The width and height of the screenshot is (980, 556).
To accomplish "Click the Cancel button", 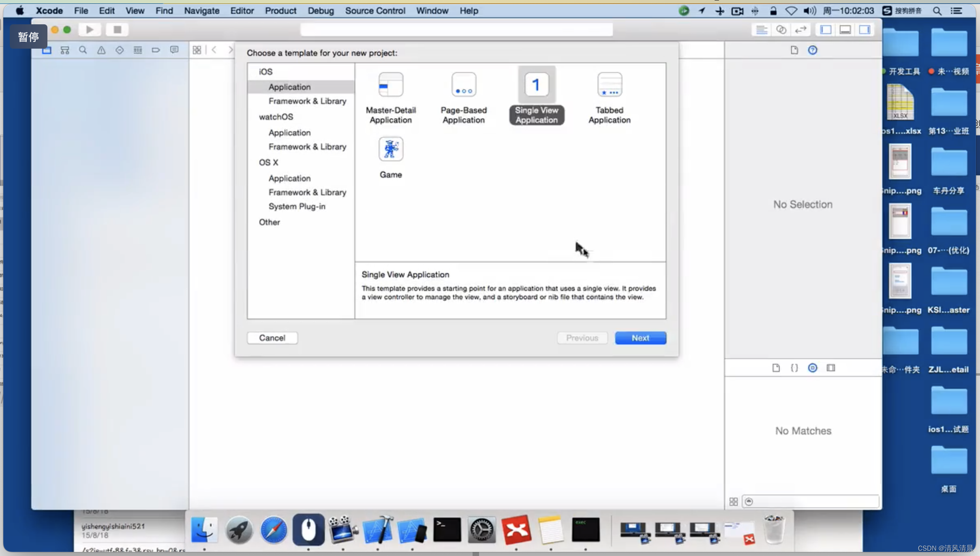I will [x=272, y=338].
